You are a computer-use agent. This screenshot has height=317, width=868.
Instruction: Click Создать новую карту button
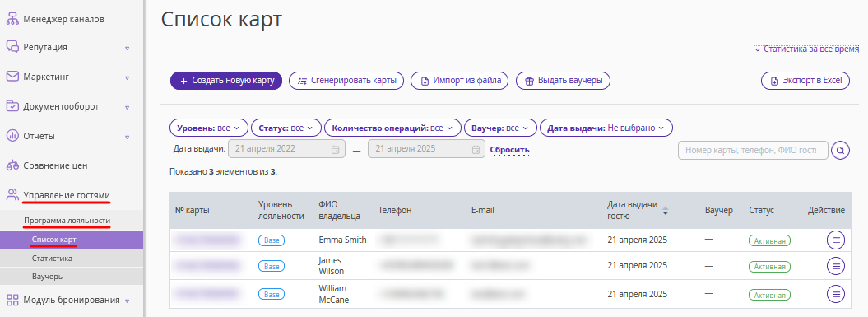226,81
